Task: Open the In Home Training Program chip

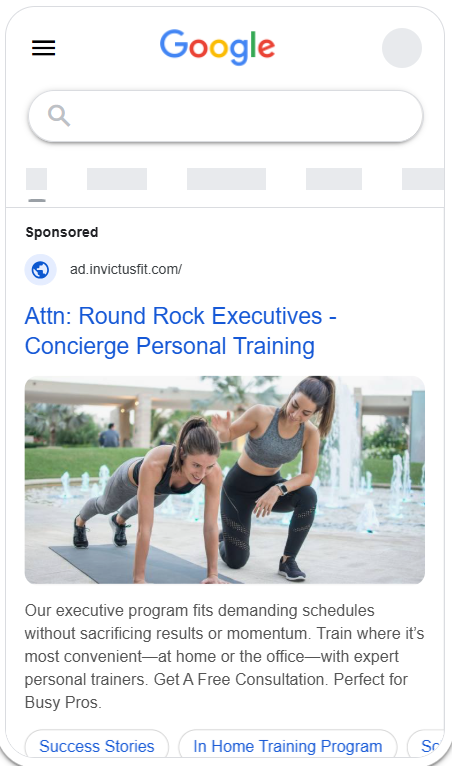Action: coord(288,745)
